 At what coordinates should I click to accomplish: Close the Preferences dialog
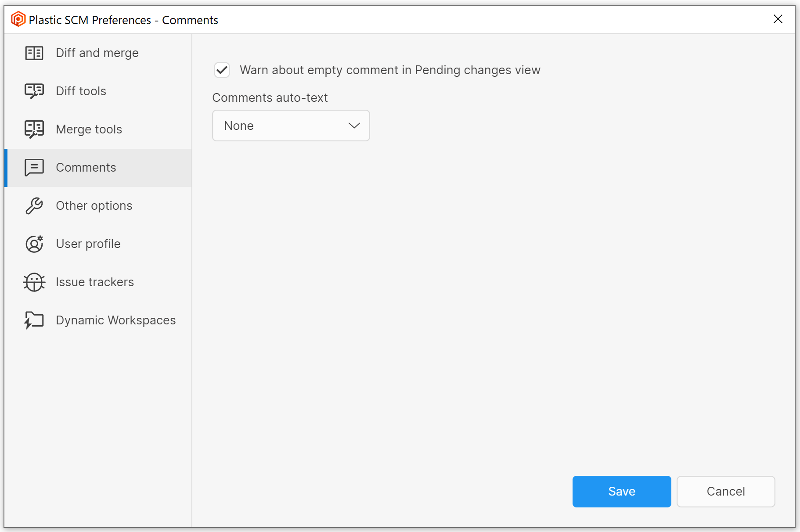click(778, 19)
